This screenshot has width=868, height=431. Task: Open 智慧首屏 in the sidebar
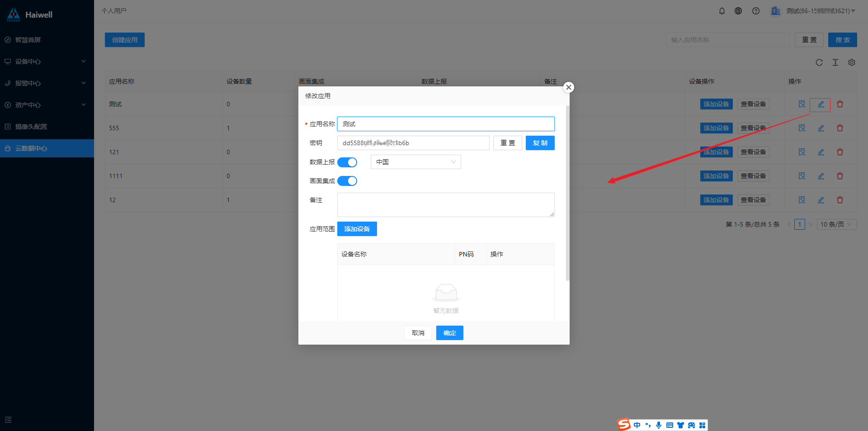pyautogui.click(x=47, y=40)
